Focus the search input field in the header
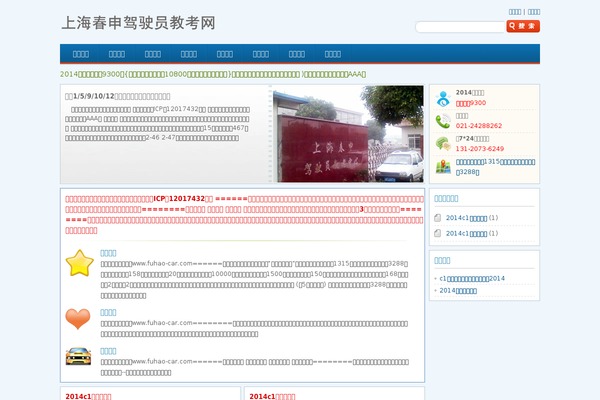The width and height of the screenshot is (600, 400). point(460,27)
